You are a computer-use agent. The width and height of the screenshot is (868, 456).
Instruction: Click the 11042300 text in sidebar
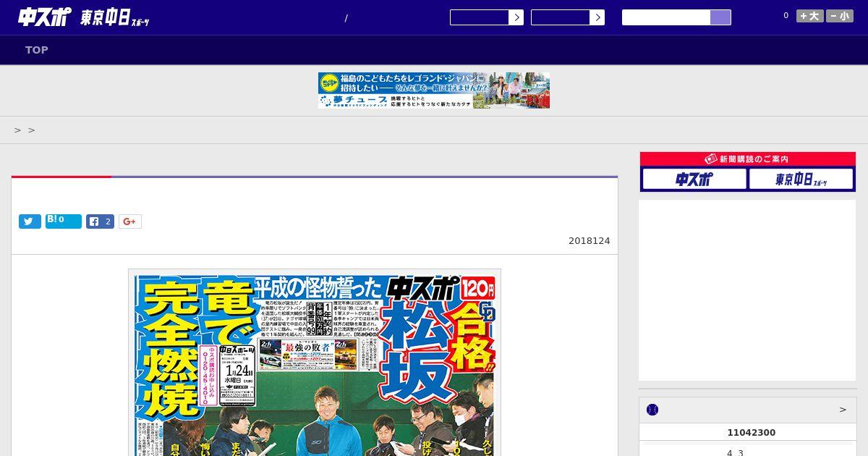point(751,433)
